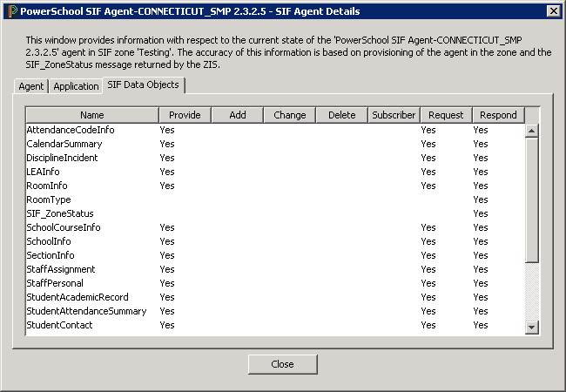Click the Respond column header
This screenshot has height=392, width=566.
pyautogui.click(x=498, y=115)
